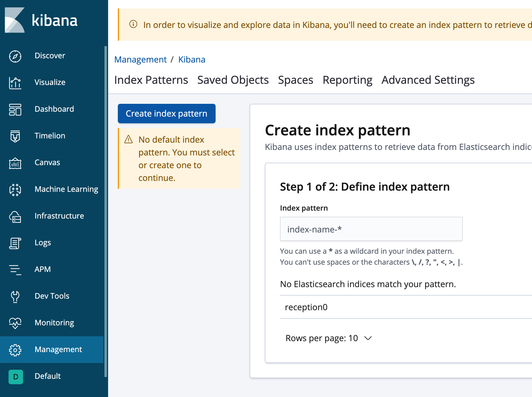532x397 pixels.
Task: Select the Timelion icon
Action: pyautogui.click(x=15, y=136)
